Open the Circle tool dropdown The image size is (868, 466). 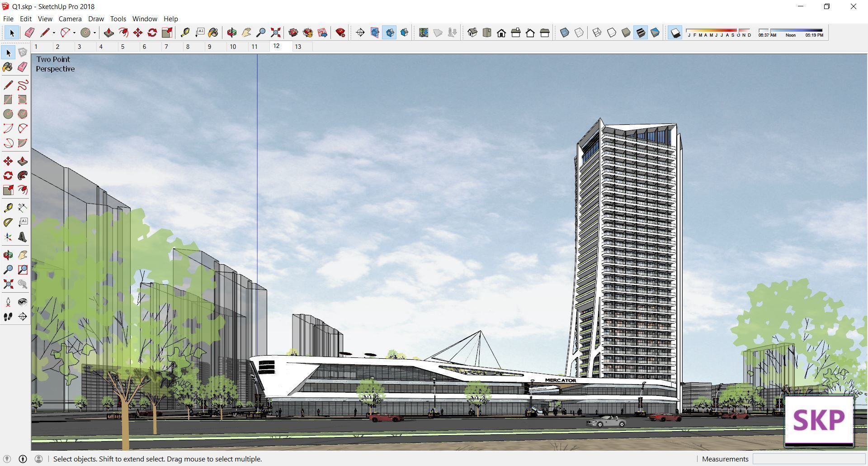click(95, 33)
